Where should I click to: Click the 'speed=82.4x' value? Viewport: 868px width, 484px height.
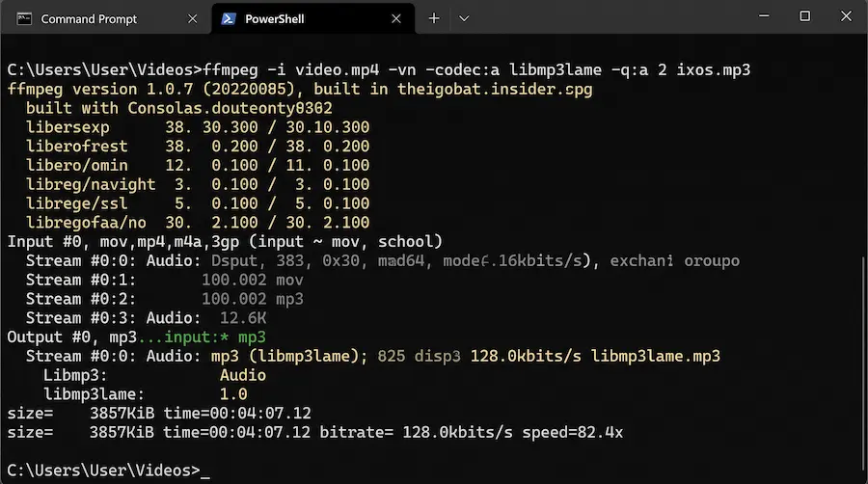tap(572, 433)
